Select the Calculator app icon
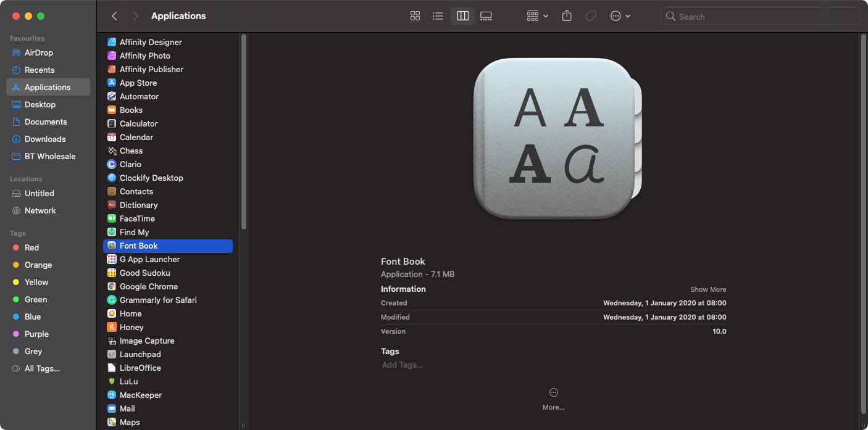Image resolution: width=868 pixels, height=430 pixels. tap(112, 123)
